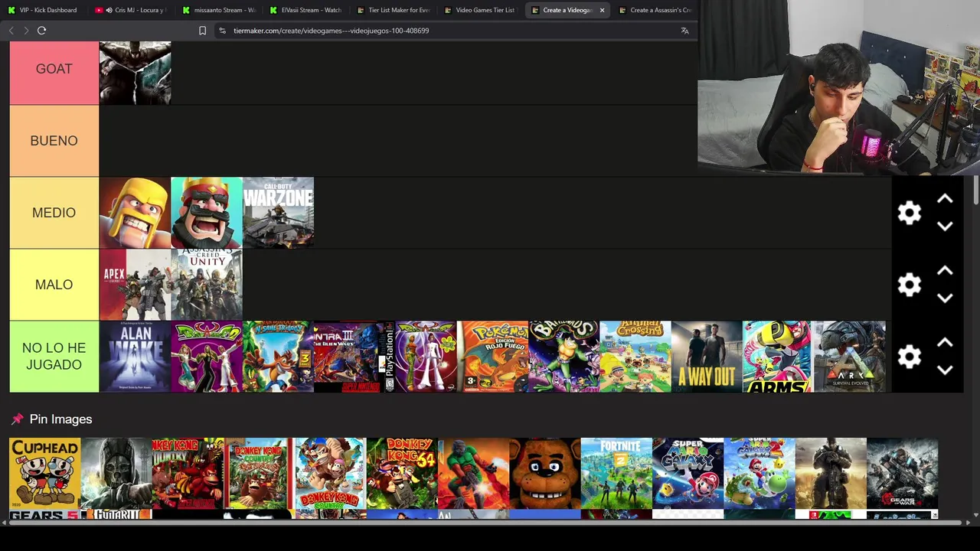Select Call of Duty Warzone image
The width and height of the screenshot is (980, 551).
[x=278, y=213]
